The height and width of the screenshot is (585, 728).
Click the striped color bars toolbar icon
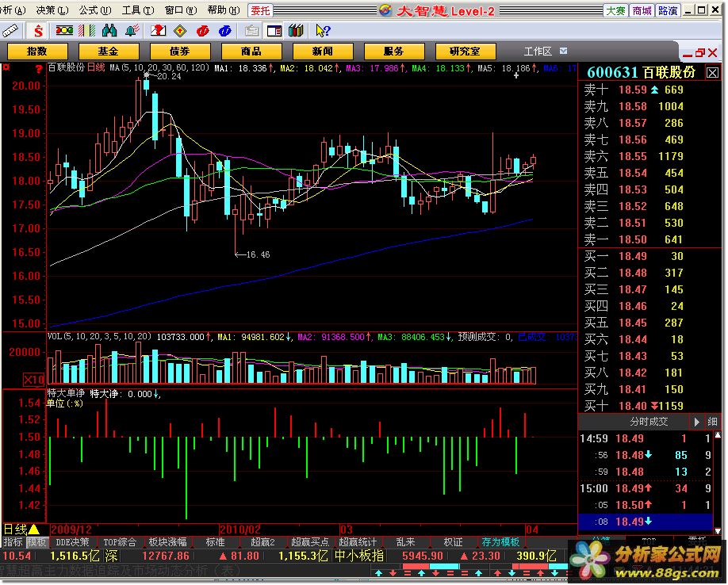pyautogui.click(x=86, y=31)
